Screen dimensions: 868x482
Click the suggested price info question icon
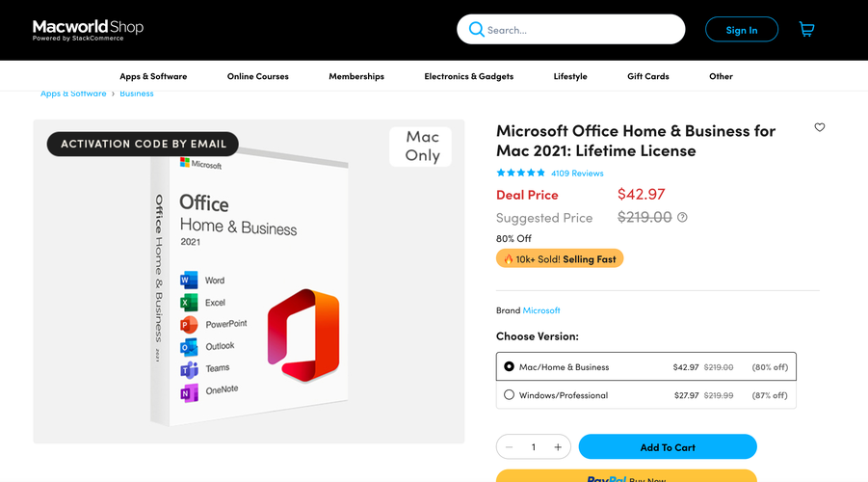pyautogui.click(x=682, y=217)
